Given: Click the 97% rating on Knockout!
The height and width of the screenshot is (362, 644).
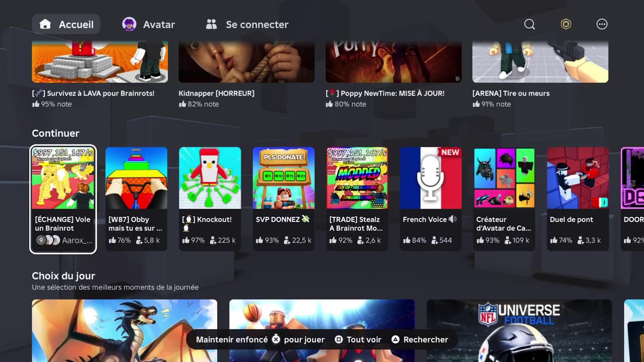Looking at the screenshot, I should 194,240.
